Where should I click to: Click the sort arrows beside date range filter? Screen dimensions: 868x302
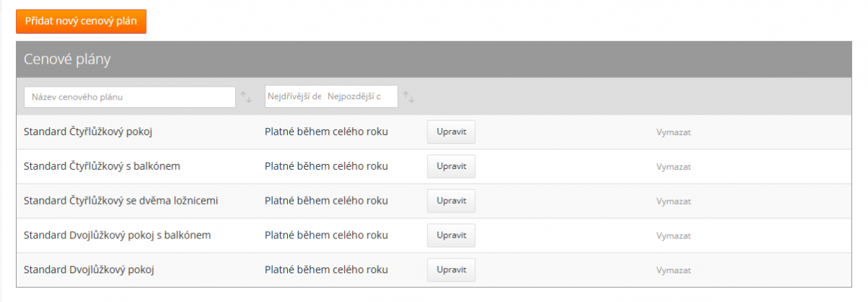(409, 97)
